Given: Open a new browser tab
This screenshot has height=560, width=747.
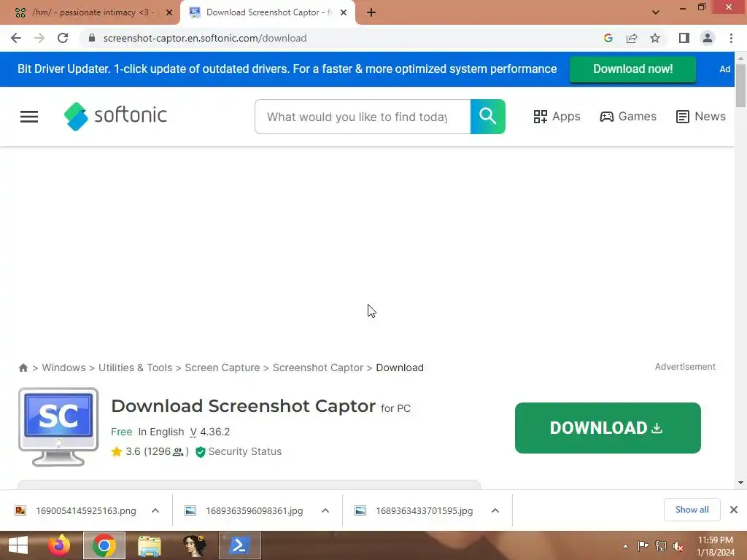Looking at the screenshot, I should click(371, 12).
